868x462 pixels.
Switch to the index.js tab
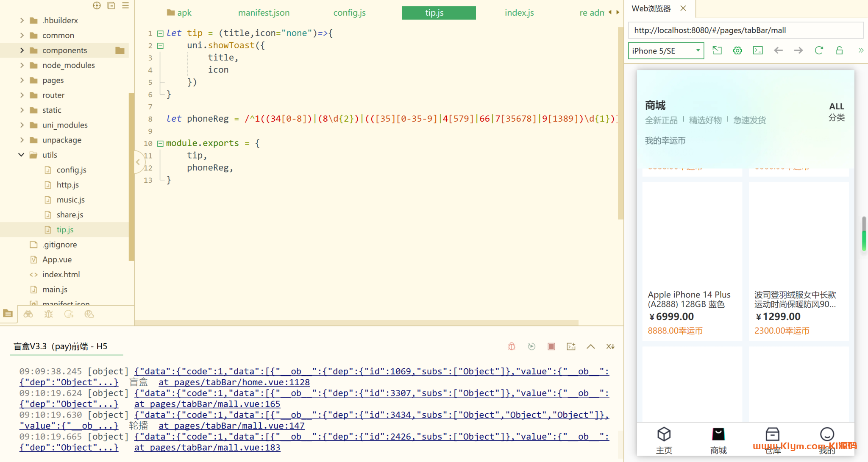[x=519, y=13]
